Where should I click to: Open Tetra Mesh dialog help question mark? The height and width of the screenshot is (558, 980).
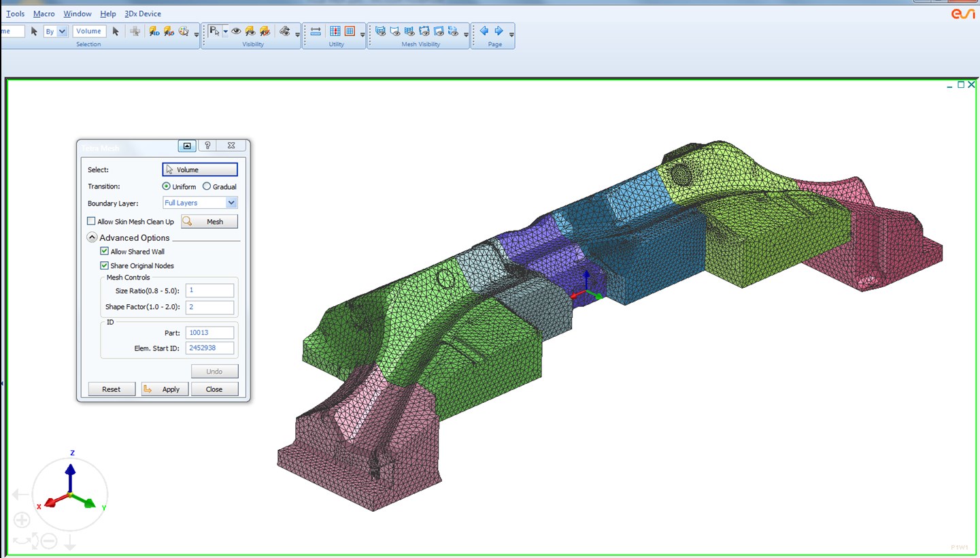coord(208,146)
